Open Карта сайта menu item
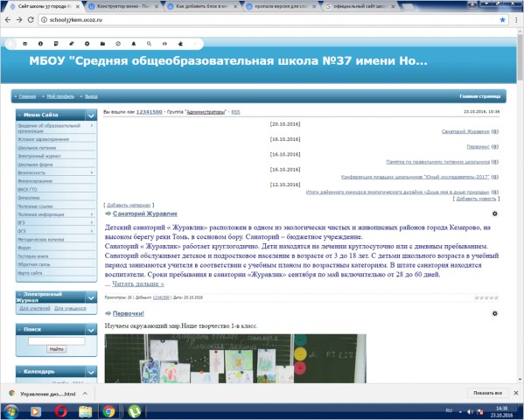Screen dimensions: 524x420 [x=30, y=273]
